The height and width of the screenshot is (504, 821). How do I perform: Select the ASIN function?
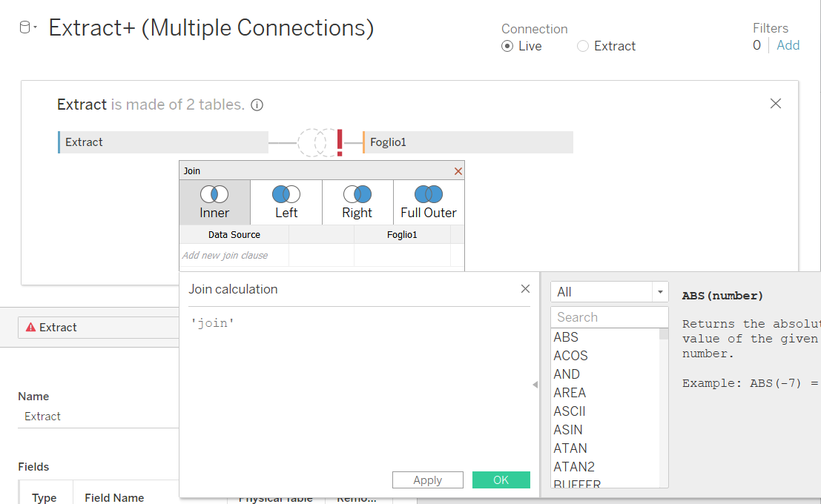[x=568, y=430]
